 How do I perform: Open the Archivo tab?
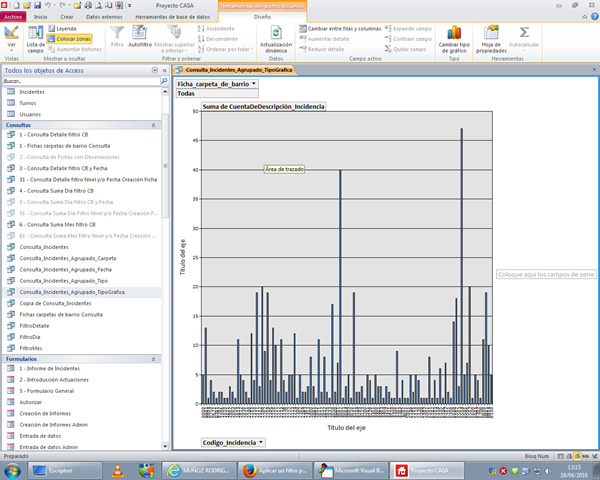click(x=13, y=17)
